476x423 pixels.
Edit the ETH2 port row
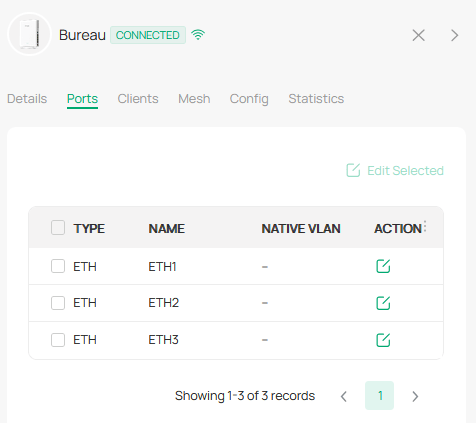(x=383, y=303)
